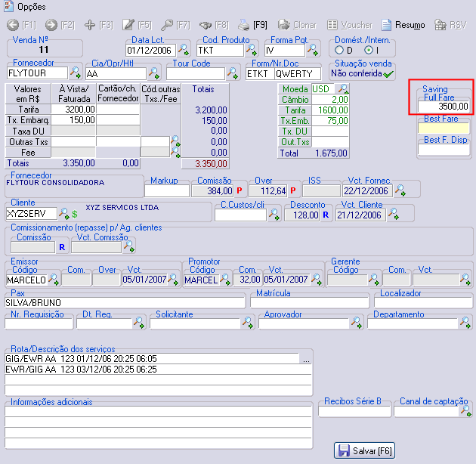Open lookup next to Cia/Opr/Htl field
The image size is (476, 464).
[154, 73]
